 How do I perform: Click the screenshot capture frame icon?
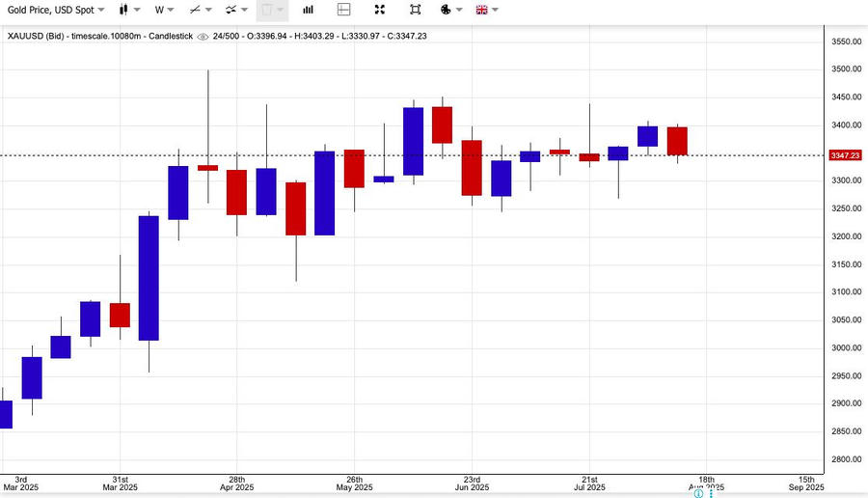click(x=415, y=10)
